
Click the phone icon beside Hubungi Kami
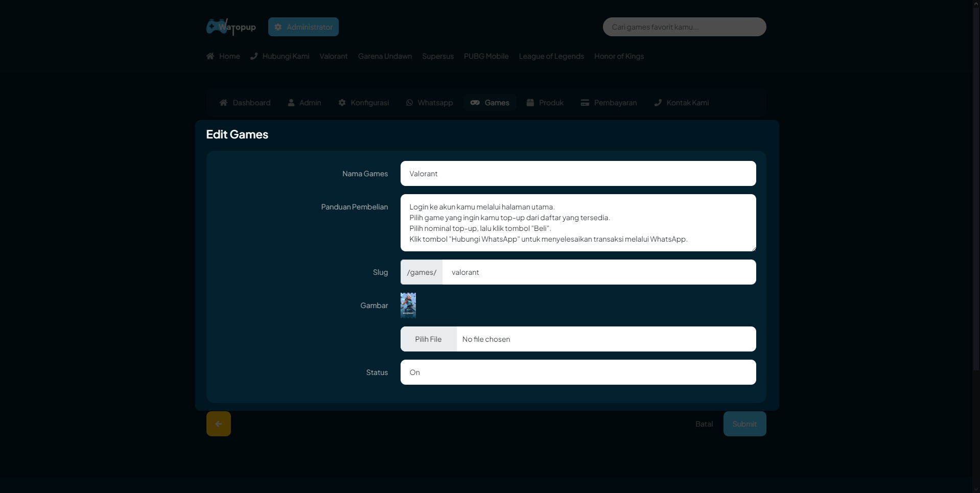click(x=254, y=56)
